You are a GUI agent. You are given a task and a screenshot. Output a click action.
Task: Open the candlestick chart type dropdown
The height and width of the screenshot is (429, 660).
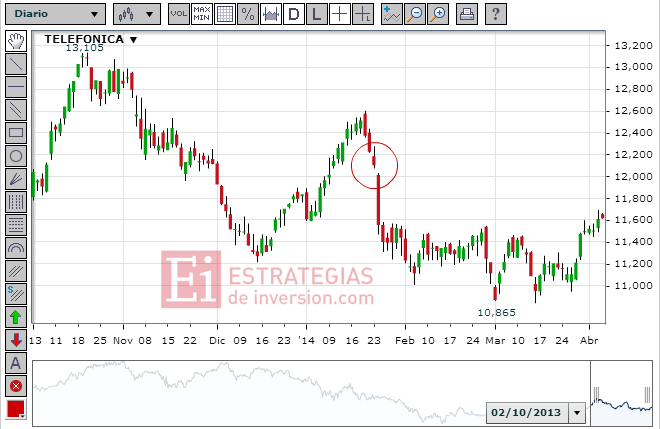pyautogui.click(x=137, y=14)
